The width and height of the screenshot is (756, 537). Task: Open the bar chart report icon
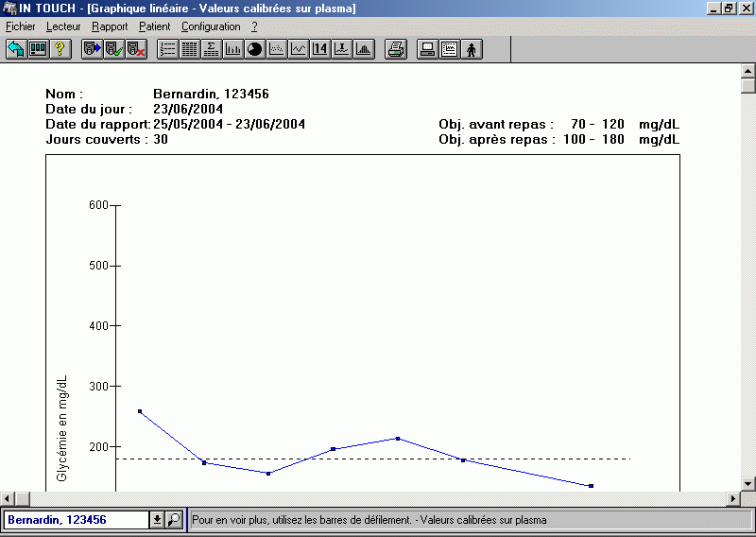point(232,49)
